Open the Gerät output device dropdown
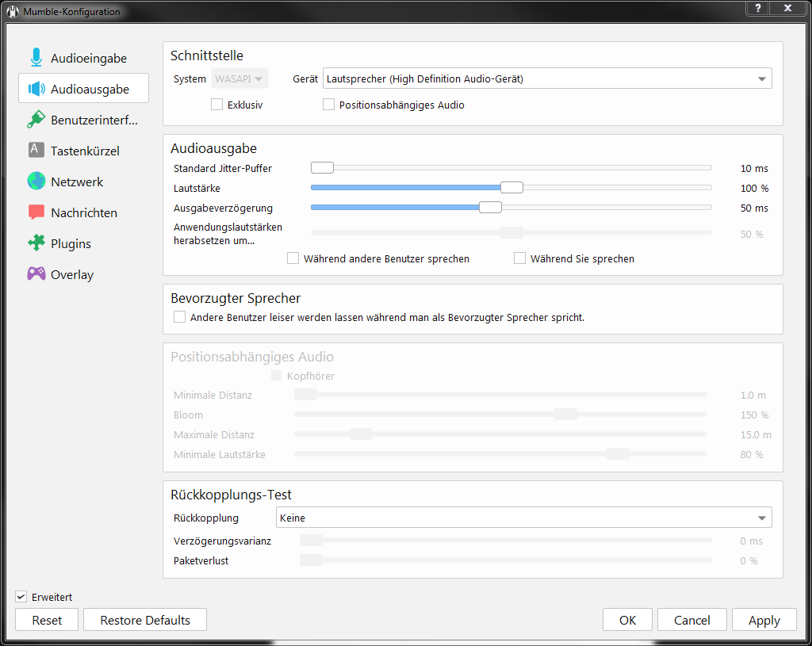812x646 pixels. [547, 78]
